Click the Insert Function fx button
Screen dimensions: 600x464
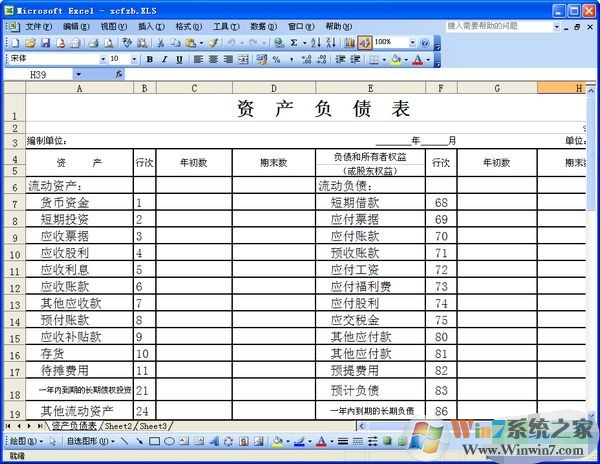[x=119, y=74]
